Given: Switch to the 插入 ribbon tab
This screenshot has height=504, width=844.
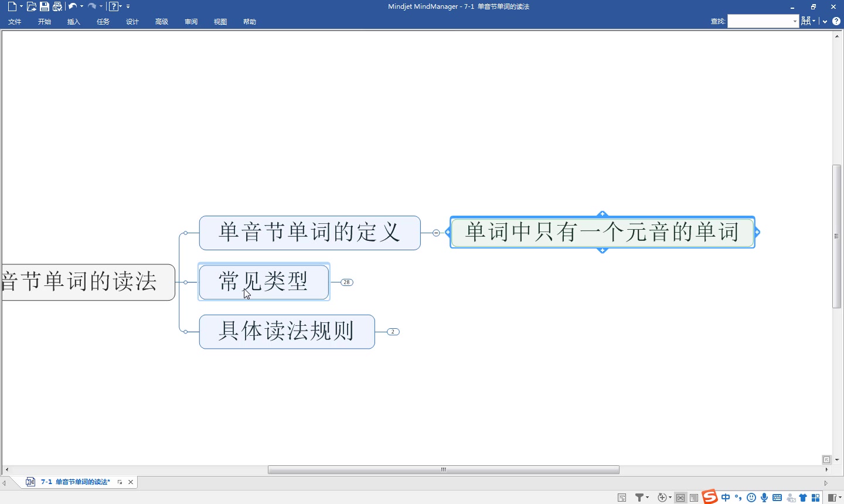Looking at the screenshot, I should pos(74,22).
